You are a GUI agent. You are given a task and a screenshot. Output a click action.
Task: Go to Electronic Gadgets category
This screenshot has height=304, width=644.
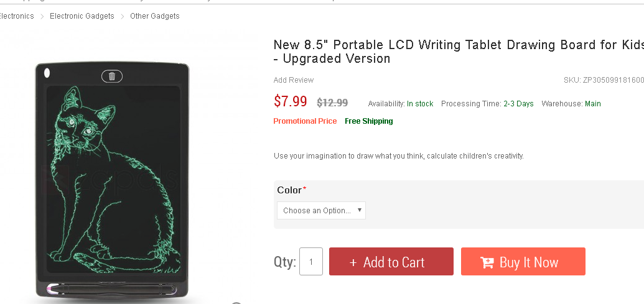(x=82, y=16)
